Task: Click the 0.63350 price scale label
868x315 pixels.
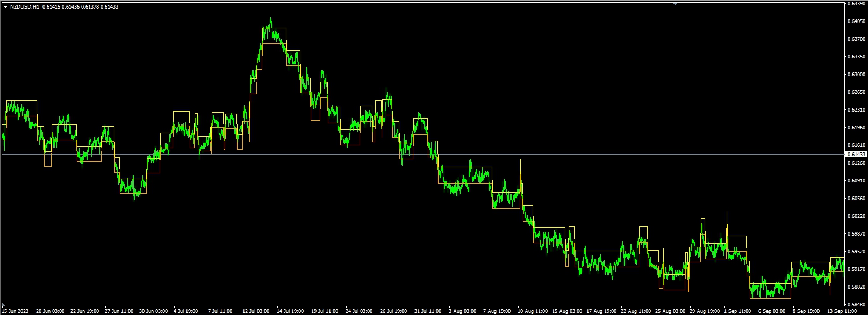Action: coord(856,56)
